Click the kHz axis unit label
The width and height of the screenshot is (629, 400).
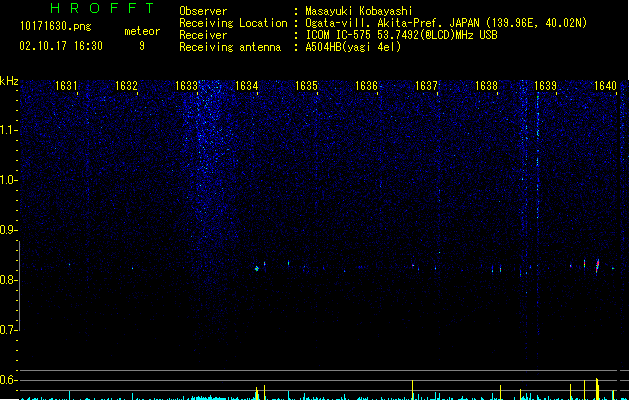point(9,81)
